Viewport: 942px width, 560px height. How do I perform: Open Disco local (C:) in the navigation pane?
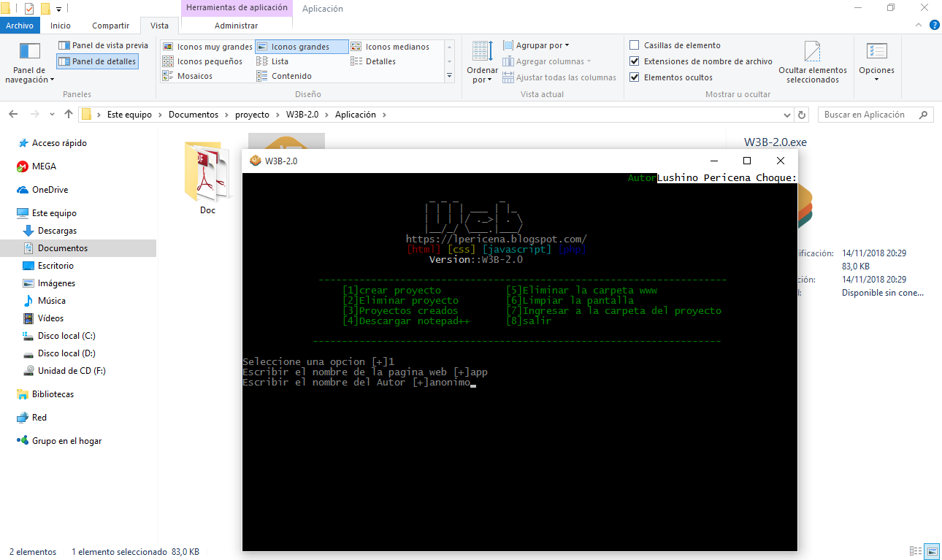pyautogui.click(x=66, y=336)
